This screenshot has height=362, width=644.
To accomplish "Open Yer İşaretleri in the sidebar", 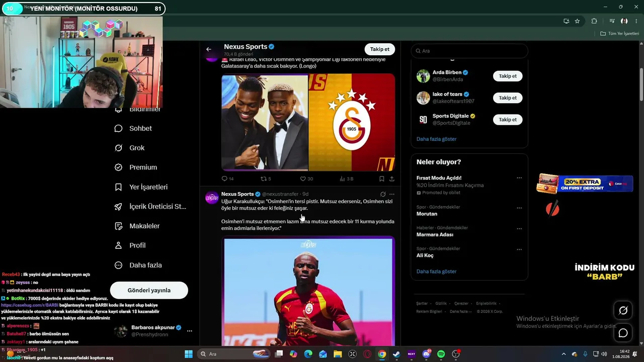I will [141, 187].
